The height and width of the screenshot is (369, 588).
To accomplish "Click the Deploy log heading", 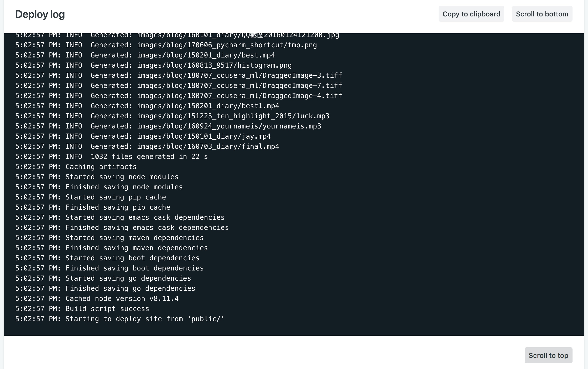I will 40,14.
